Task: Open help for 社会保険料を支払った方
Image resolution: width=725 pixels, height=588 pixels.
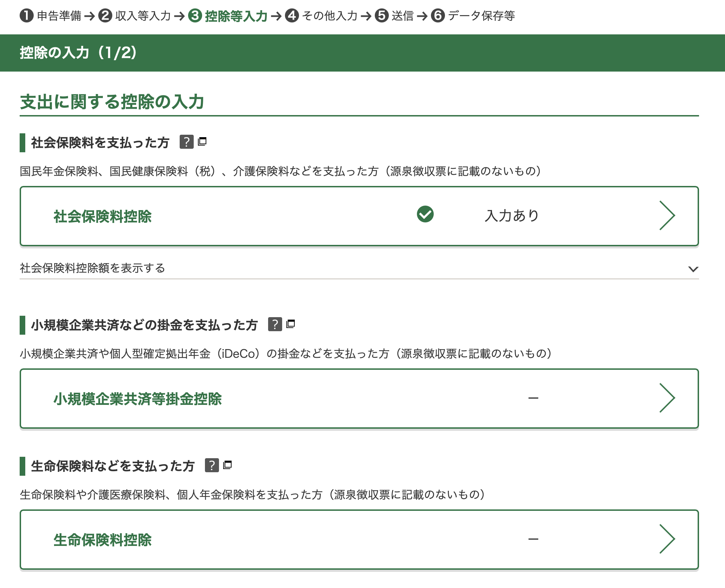Action: point(186,142)
